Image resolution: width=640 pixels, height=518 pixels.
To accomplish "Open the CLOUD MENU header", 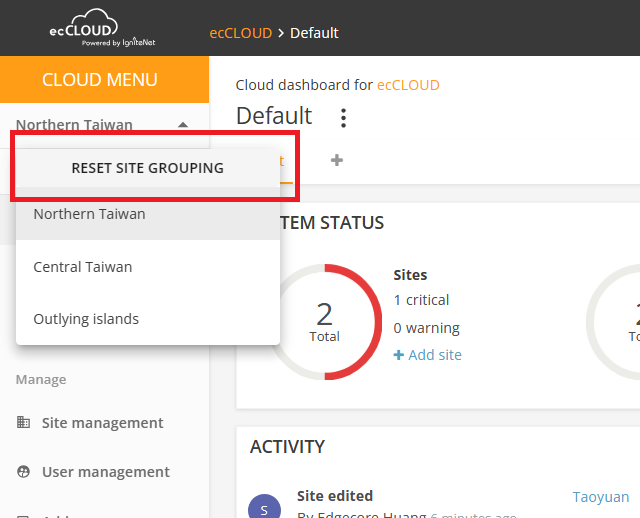I will pyautogui.click(x=104, y=80).
